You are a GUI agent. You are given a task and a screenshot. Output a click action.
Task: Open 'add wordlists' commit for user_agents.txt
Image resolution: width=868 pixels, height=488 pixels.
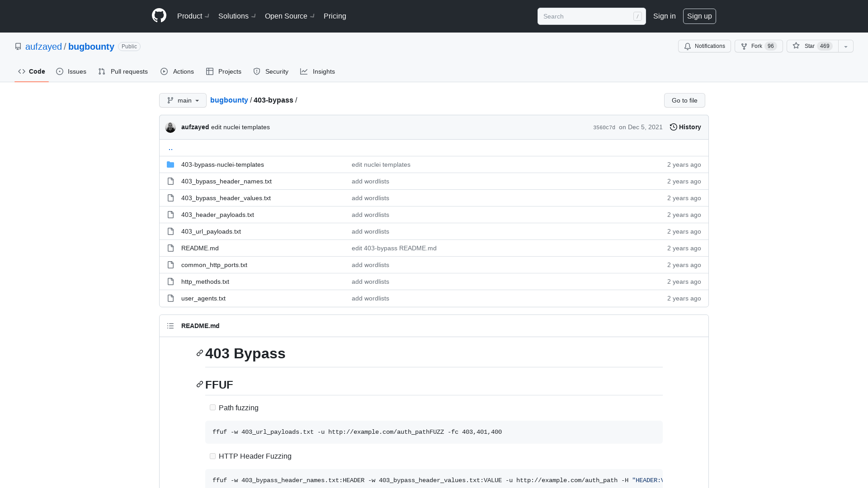point(370,299)
